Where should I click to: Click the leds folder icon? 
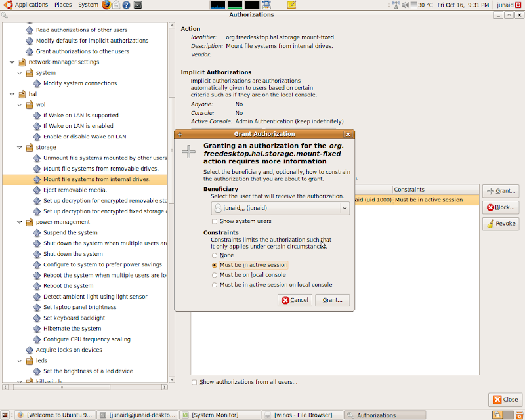(x=30, y=361)
